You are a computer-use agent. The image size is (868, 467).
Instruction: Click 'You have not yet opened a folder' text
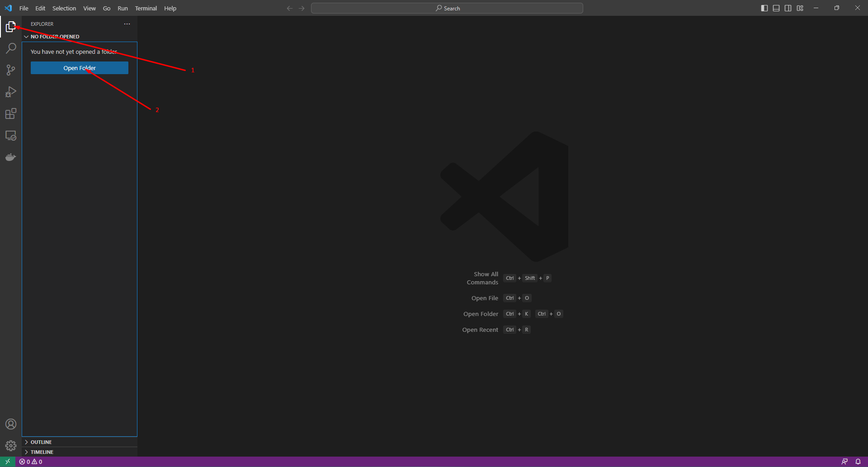(x=74, y=52)
